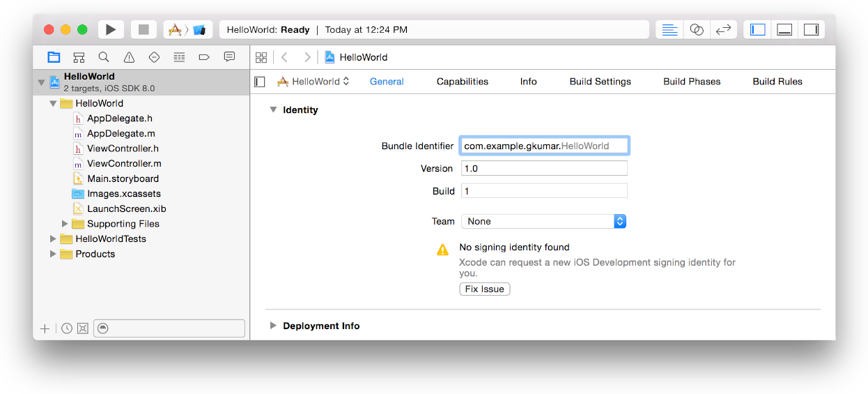
Task: Open the Symbol navigator
Action: coord(79,57)
